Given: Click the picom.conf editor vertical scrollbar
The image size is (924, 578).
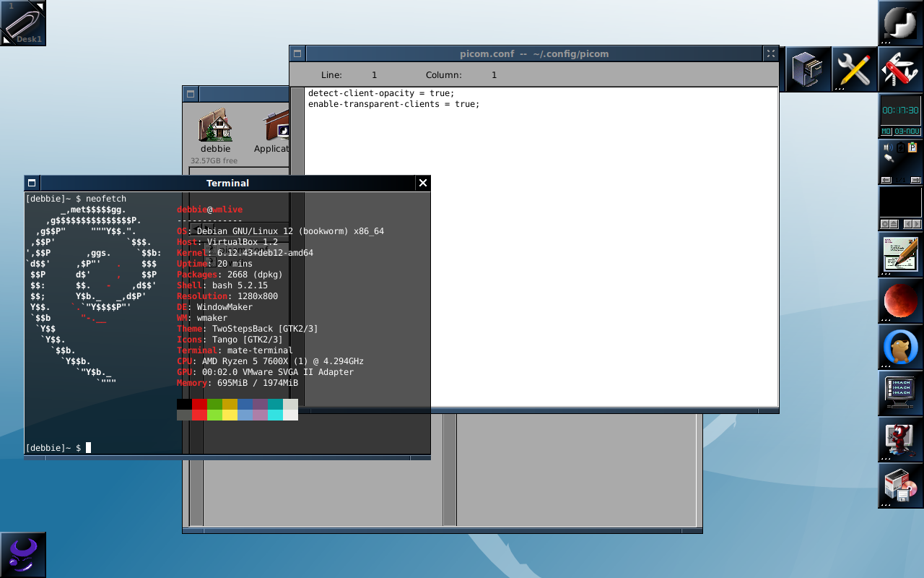Looking at the screenshot, I should pyautogui.click(x=297, y=247).
